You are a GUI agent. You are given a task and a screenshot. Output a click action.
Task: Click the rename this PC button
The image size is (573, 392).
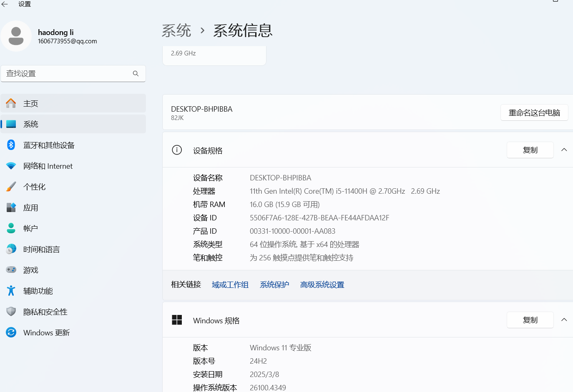[534, 112]
